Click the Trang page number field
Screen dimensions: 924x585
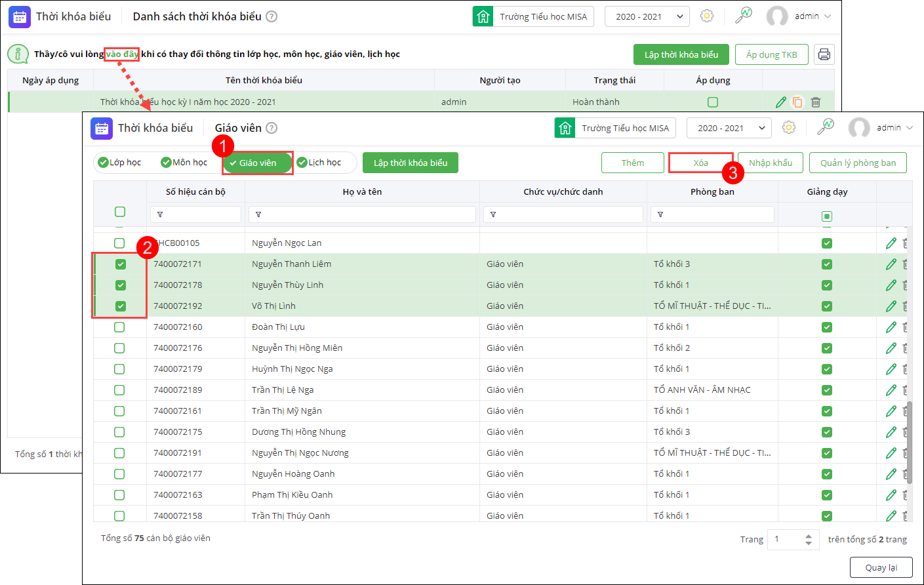793,539
